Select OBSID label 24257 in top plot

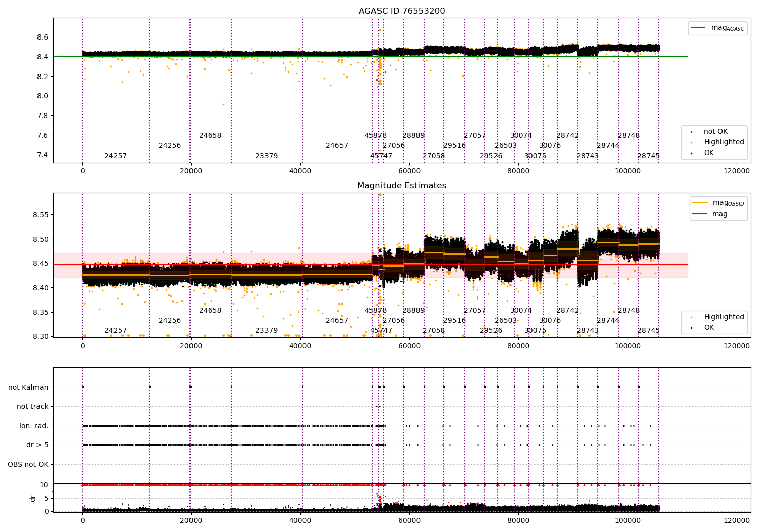pos(116,156)
